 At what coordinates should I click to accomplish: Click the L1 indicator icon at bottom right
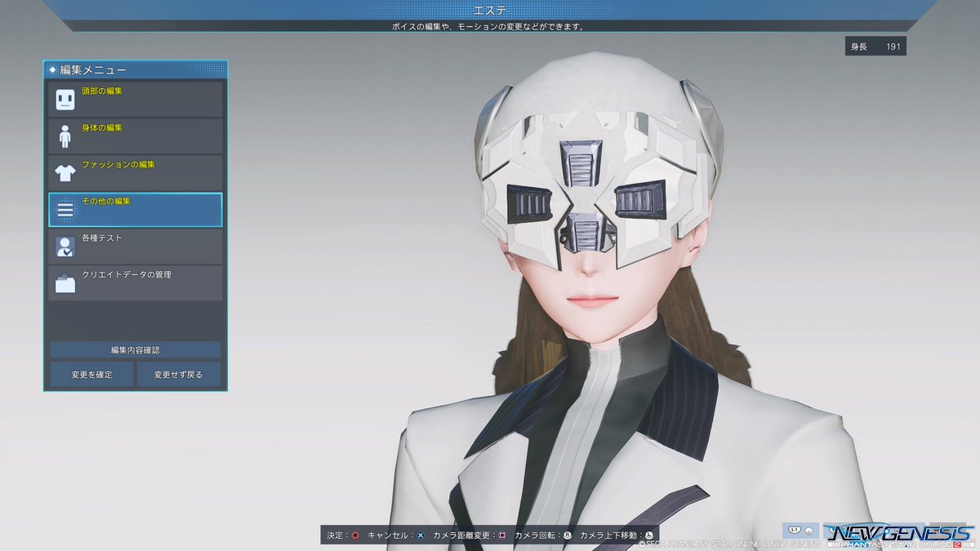click(x=795, y=530)
